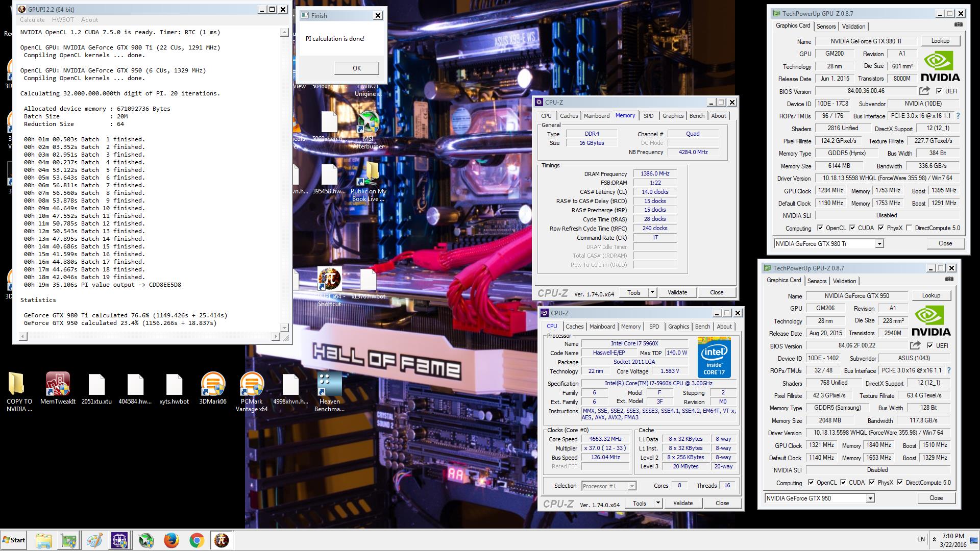This screenshot has width=980, height=551.
Task: Open Sensors tab in GTX 980 Ti GPU-Z
Action: pos(826,27)
